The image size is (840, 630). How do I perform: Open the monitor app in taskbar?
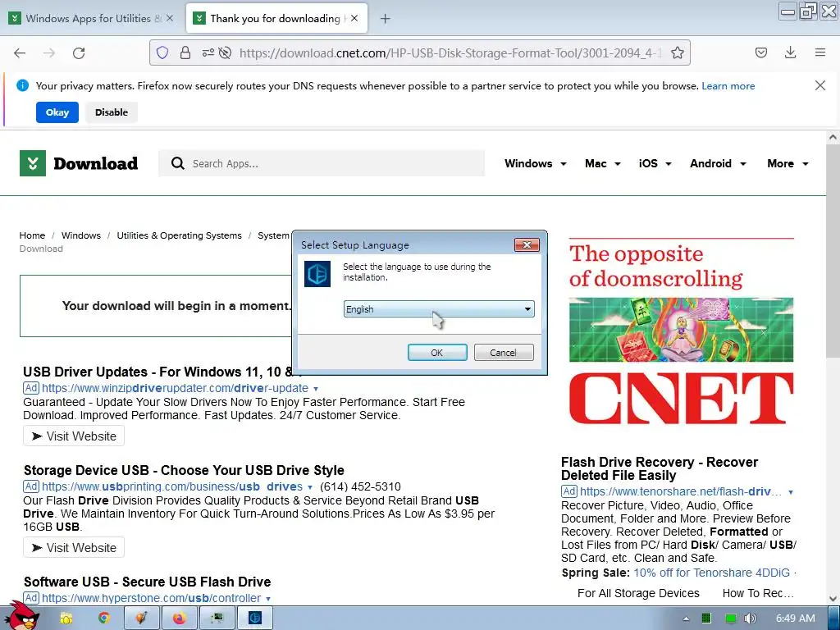coord(217,619)
